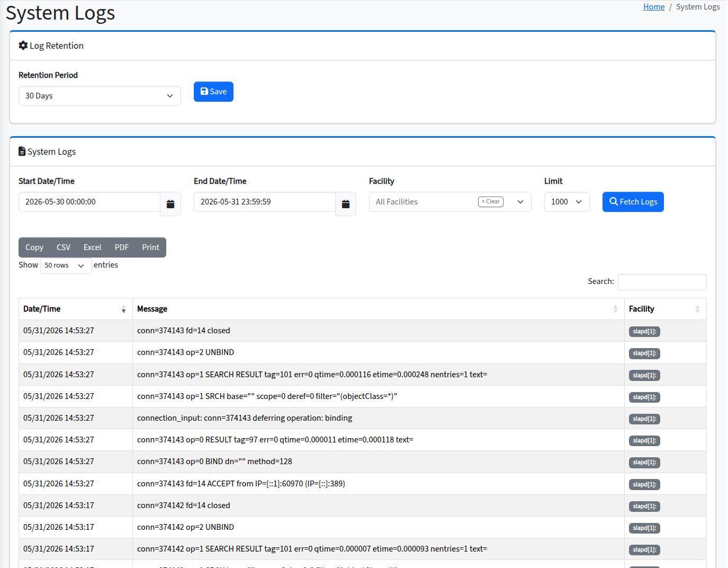The height and width of the screenshot is (568, 728).
Task: Clear the selected Facility filter
Action: click(x=491, y=202)
